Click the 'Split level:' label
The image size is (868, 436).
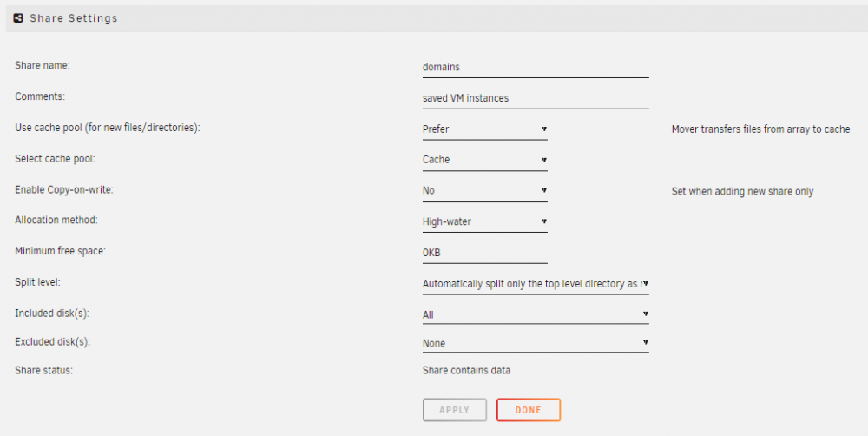pos(37,282)
